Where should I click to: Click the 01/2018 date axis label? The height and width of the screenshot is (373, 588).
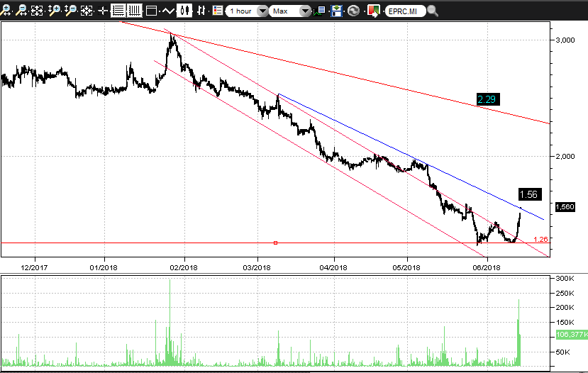(104, 267)
